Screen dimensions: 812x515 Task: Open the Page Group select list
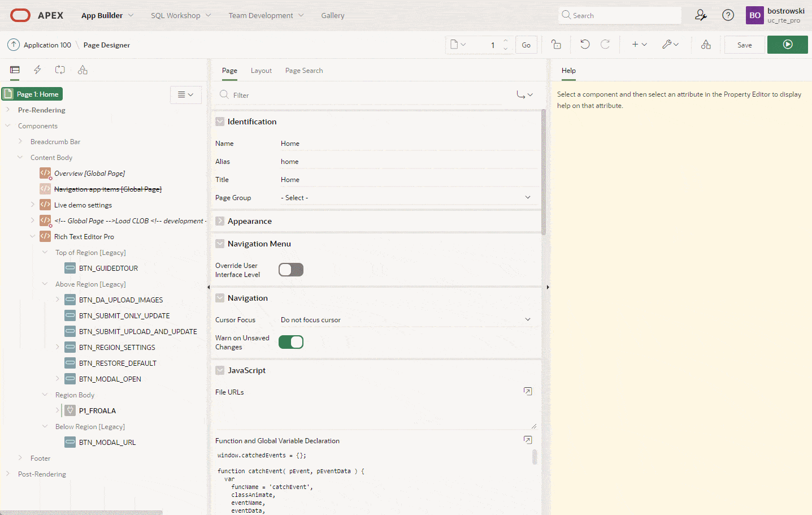[407, 197]
